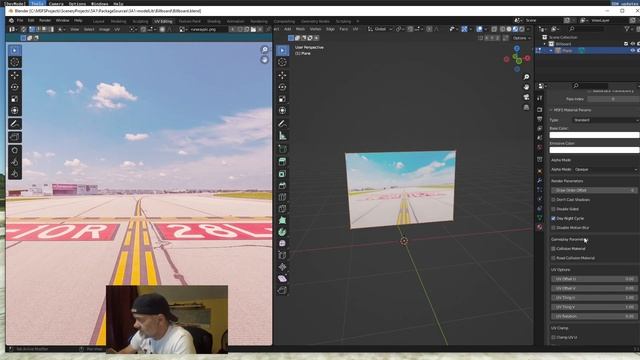Toggle visibility eye of Billboard collection
This screenshot has height=360, width=640.
pyautogui.click(x=633, y=44)
